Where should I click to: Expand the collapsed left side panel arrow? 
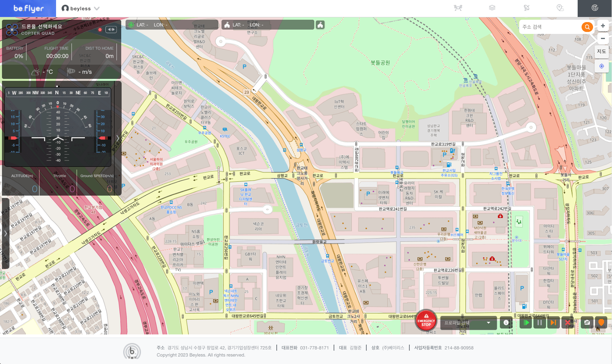tap(6, 233)
